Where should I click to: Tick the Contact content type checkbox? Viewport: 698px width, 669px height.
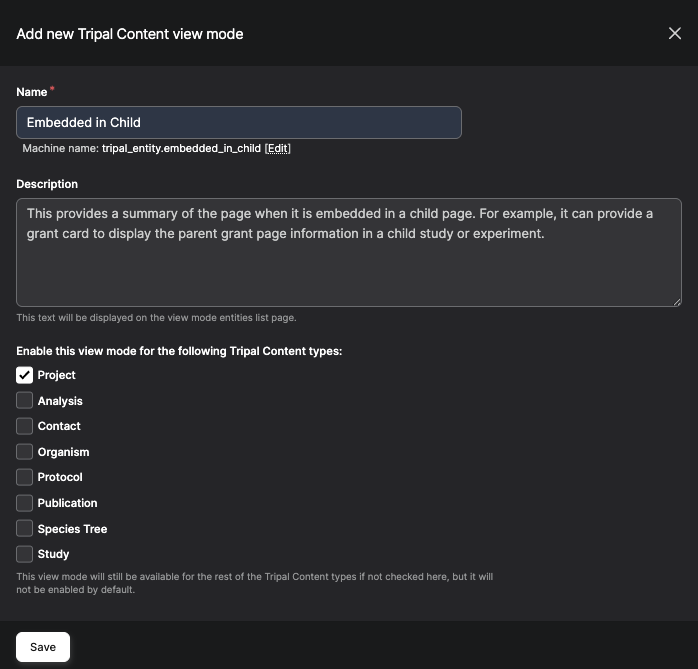coord(24,426)
